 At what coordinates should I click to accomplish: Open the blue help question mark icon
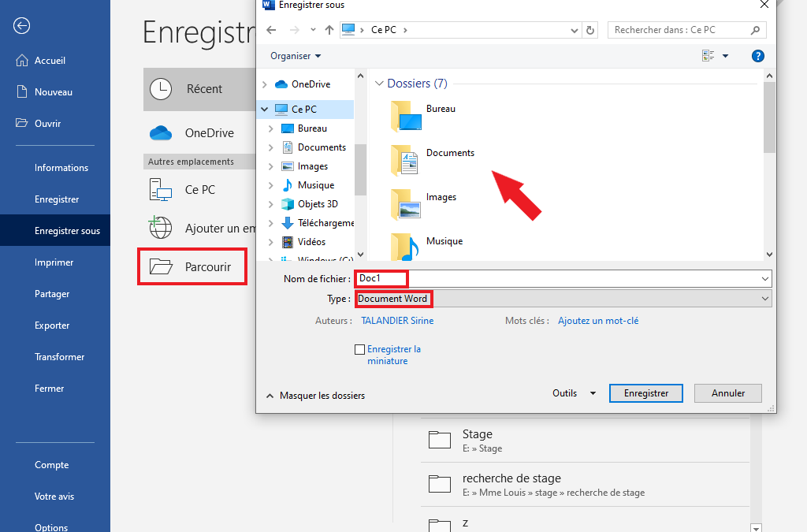(x=758, y=56)
